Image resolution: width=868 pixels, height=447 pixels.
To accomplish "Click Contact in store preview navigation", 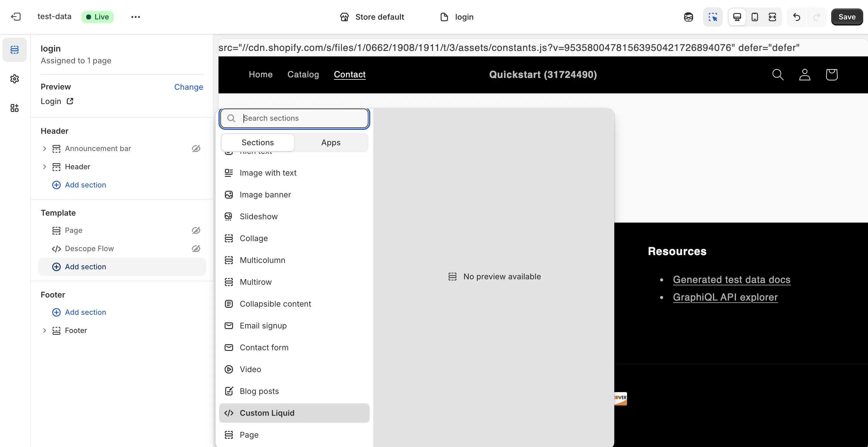I will (349, 74).
